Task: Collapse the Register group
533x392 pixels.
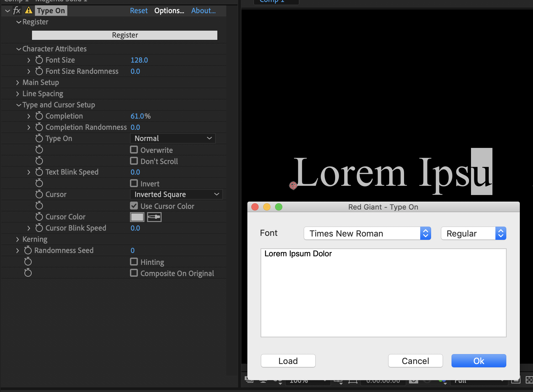Action: click(x=18, y=22)
